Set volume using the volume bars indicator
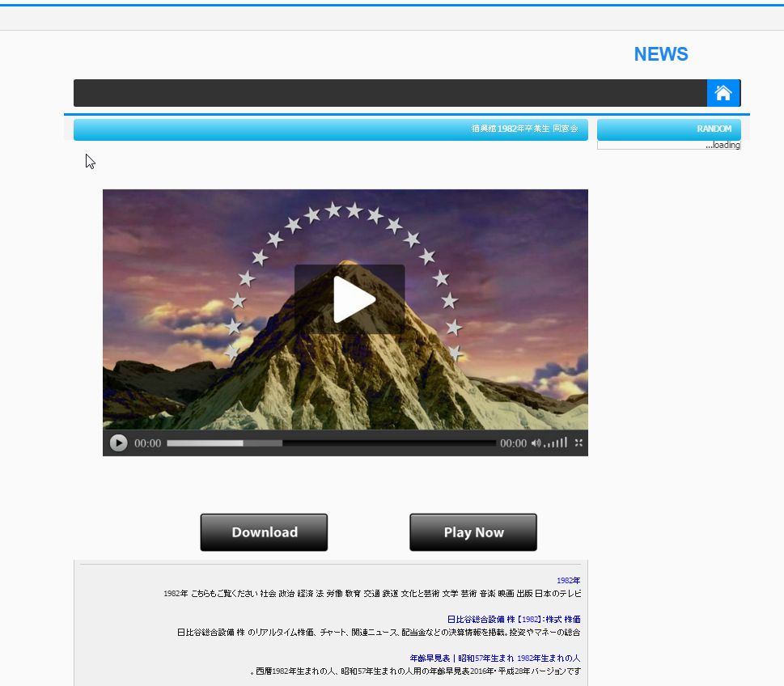The height and width of the screenshot is (686, 784). pyautogui.click(x=555, y=443)
